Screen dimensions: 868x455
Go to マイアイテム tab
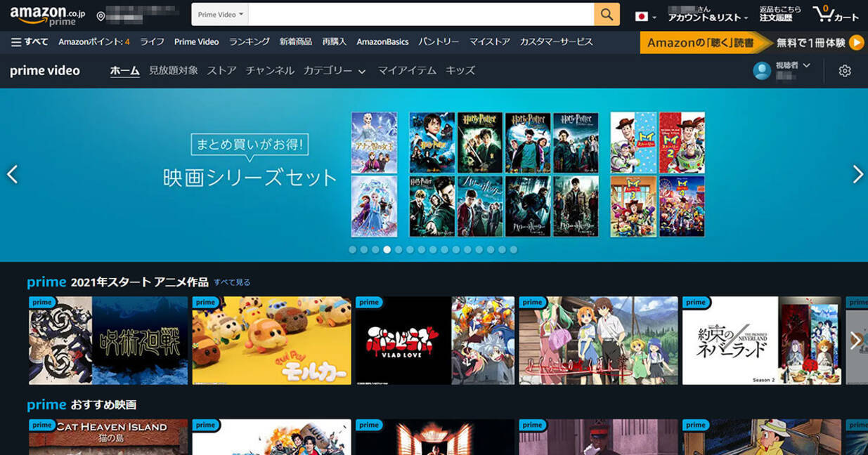click(407, 71)
